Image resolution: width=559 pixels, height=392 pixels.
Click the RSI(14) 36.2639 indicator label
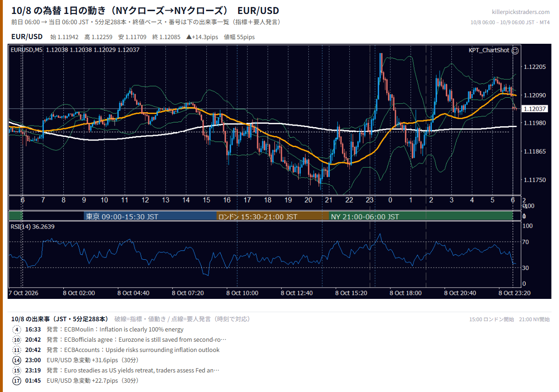point(33,227)
